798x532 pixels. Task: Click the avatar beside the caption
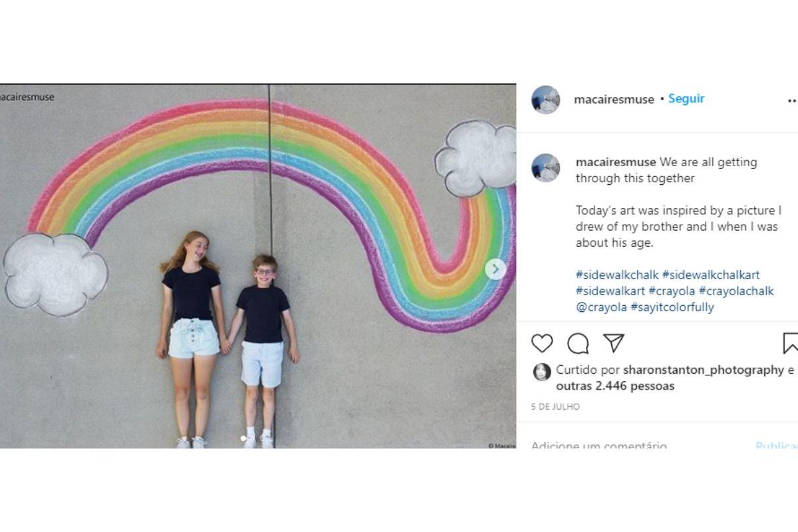tap(545, 168)
